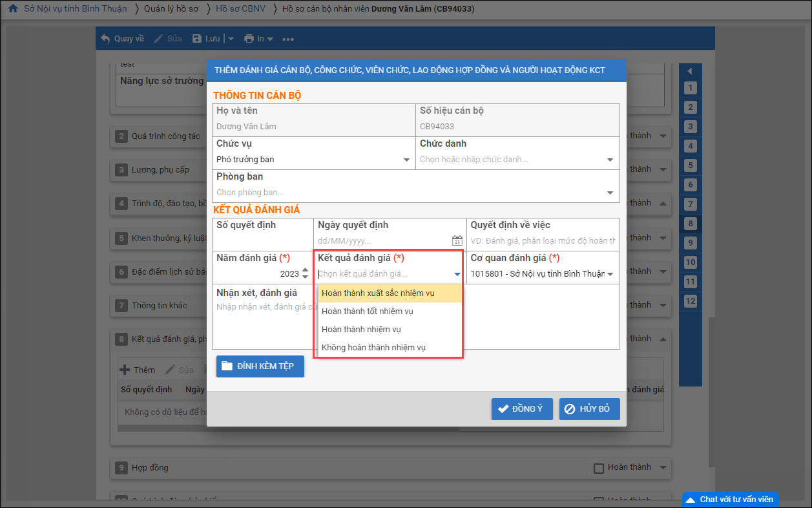Click the Lưu save disk icon
Viewport: 812px width, 508px height.
pos(197,39)
